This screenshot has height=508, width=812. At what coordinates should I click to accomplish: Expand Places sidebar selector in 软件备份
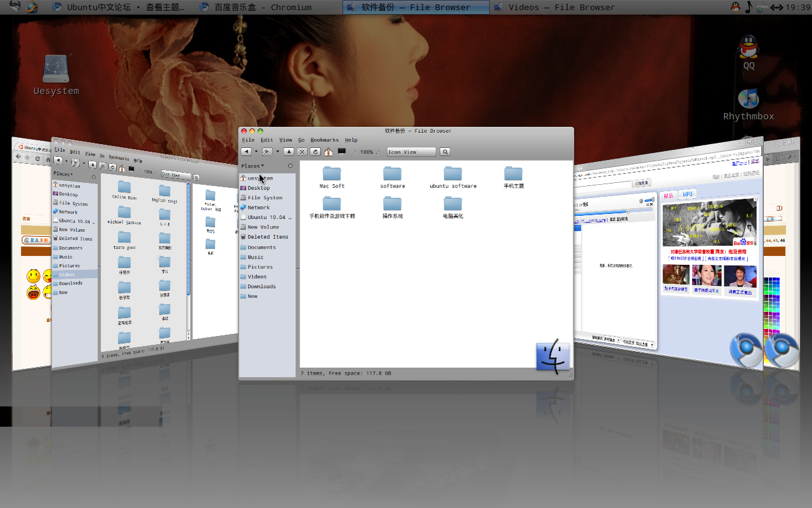tap(252, 166)
